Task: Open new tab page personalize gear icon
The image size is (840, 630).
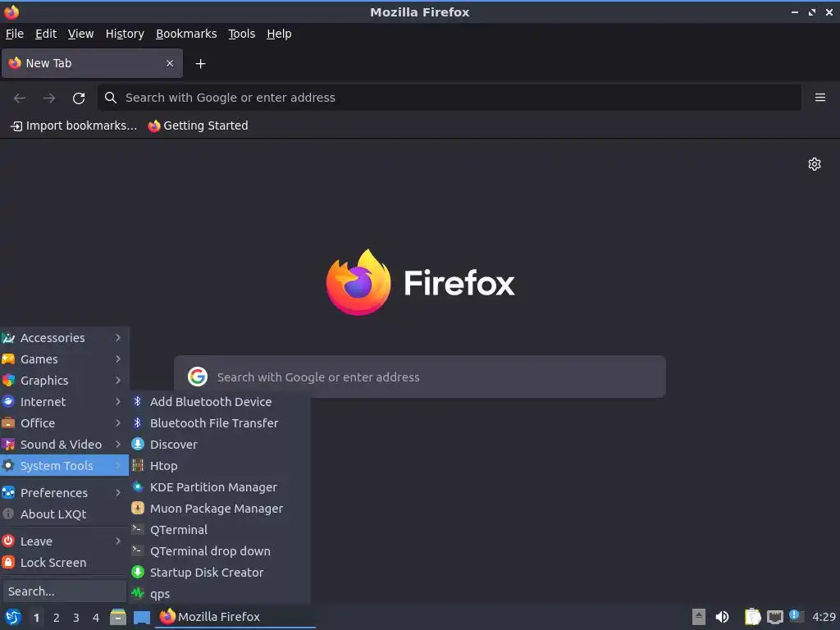Action: pyautogui.click(x=815, y=164)
